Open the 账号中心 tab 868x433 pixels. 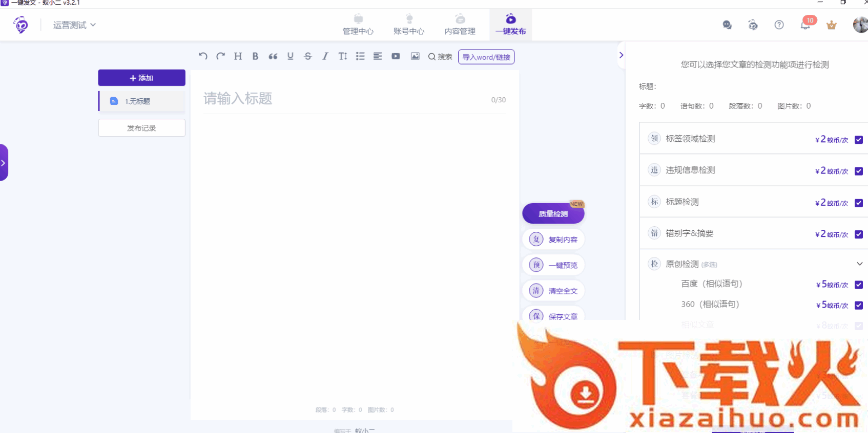pyautogui.click(x=408, y=25)
